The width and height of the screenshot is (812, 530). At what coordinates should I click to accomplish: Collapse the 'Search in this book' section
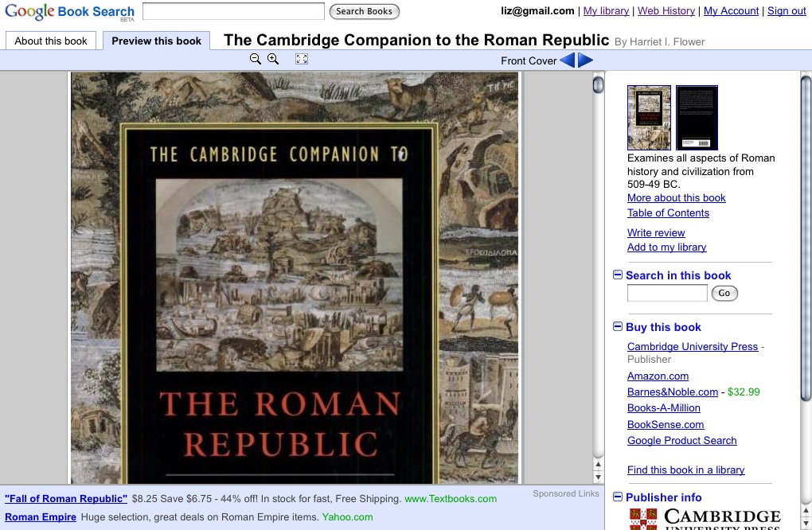[x=618, y=275]
